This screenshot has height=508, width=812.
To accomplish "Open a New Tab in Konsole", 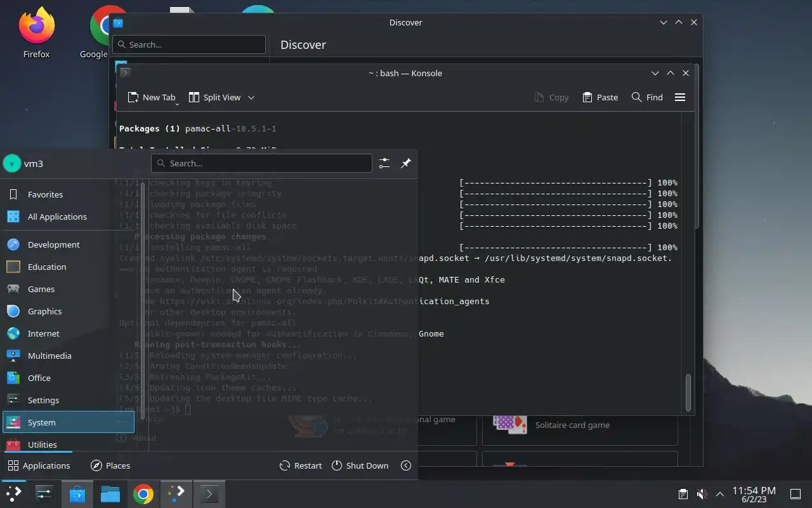I will pyautogui.click(x=151, y=97).
